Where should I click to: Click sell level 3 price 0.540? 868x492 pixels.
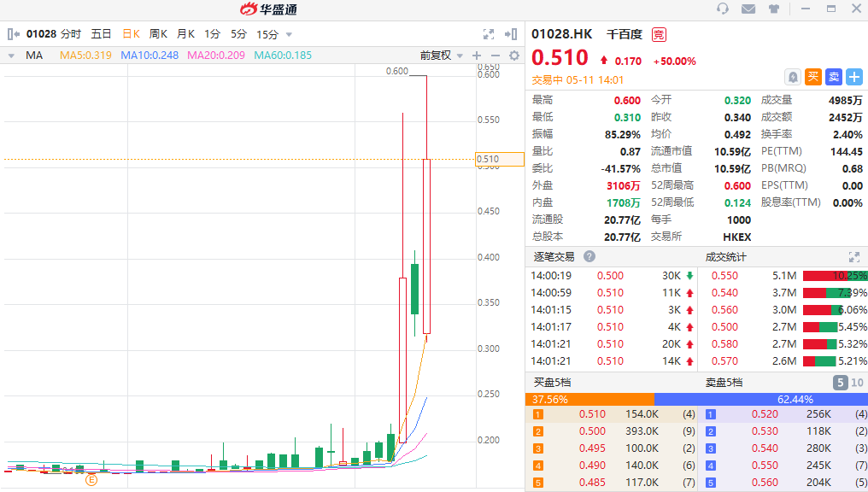[765, 448]
